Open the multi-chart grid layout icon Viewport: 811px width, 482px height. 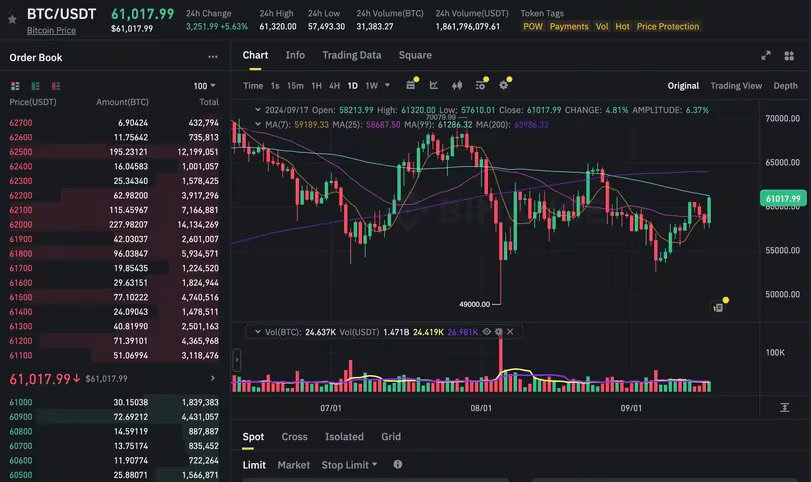789,55
